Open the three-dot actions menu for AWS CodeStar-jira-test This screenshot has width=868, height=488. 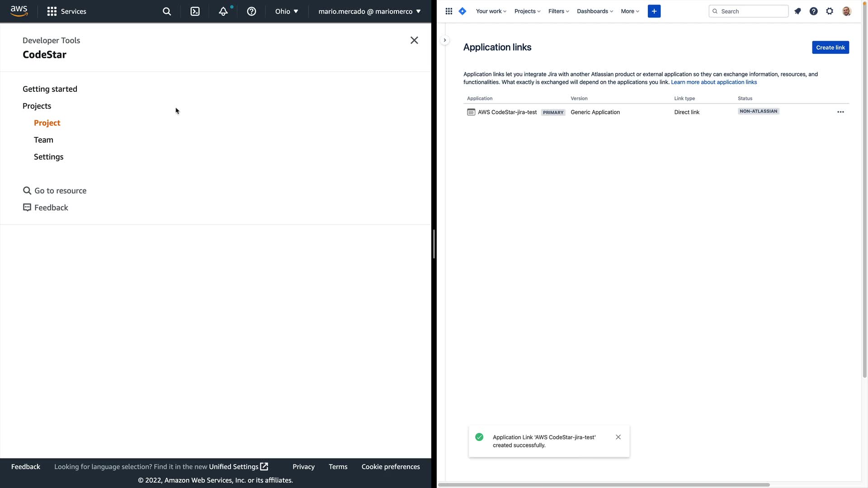tap(840, 112)
